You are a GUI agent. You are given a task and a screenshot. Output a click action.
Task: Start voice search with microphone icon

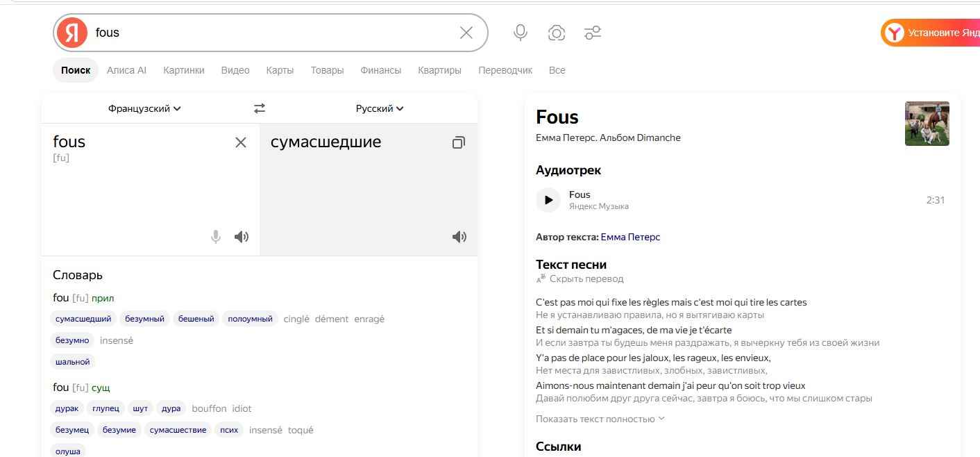point(521,33)
